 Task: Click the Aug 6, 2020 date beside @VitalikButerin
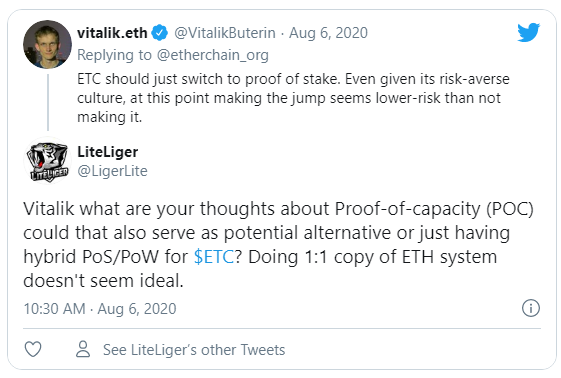click(x=328, y=33)
